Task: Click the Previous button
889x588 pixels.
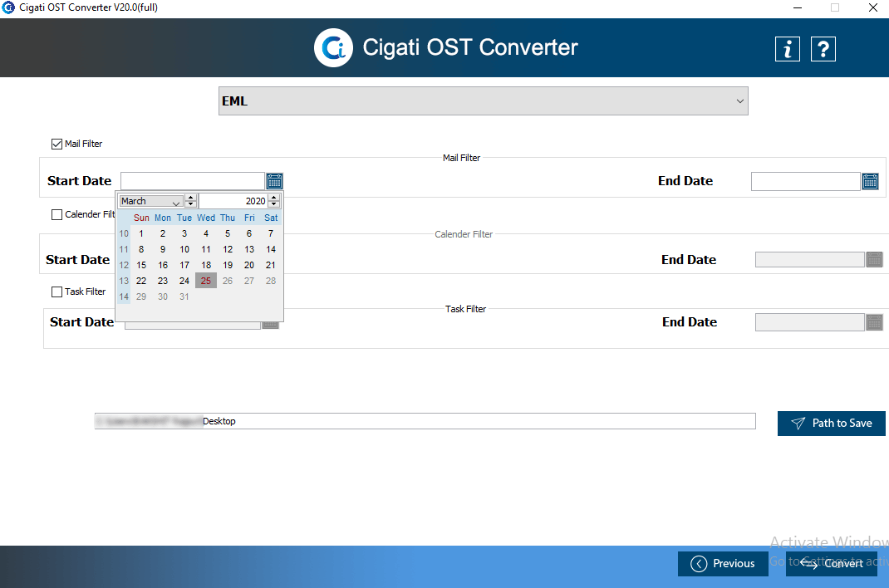Action: coord(723,564)
